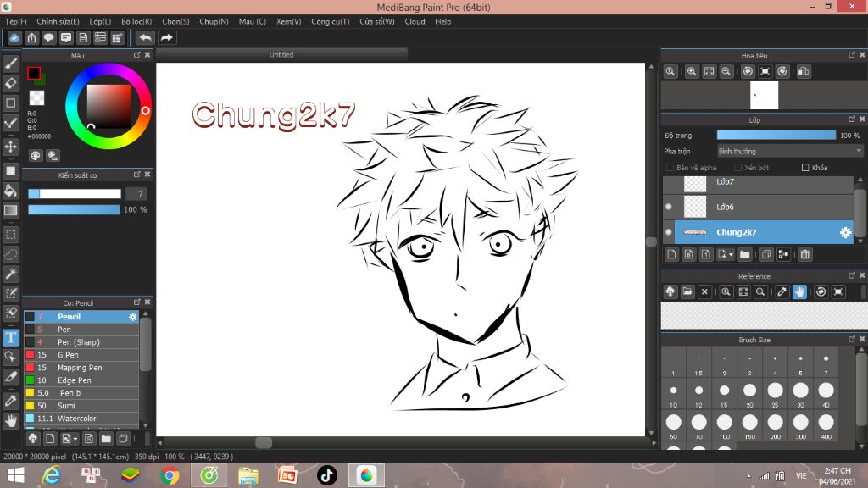This screenshot has height=488, width=868.
Task: Click the Undo arrow in toolbar
Action: 146,37
